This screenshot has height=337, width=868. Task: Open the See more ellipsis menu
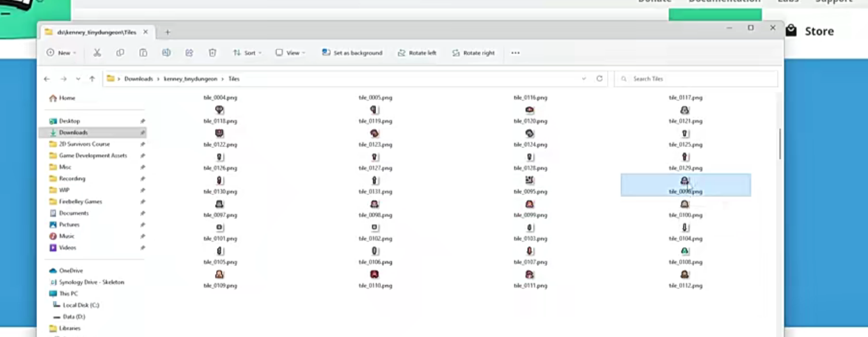[x=516, y=53]
